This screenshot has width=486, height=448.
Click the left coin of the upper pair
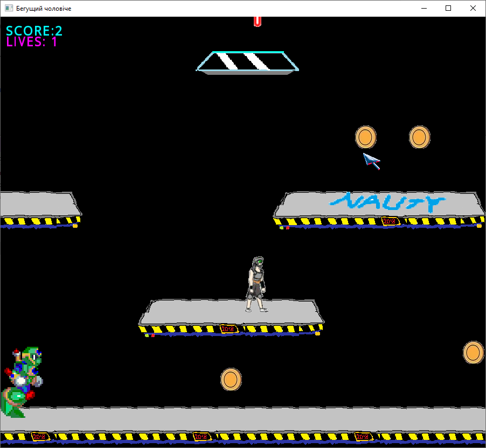tap(365, 137)
